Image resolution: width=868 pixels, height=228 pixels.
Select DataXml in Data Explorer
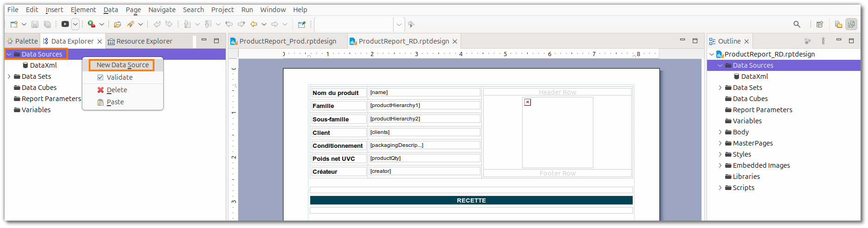point(43,65)
